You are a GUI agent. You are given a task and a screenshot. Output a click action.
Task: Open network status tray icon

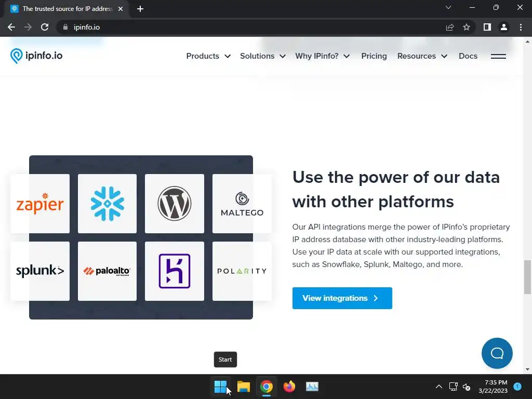tap(453, 387)
